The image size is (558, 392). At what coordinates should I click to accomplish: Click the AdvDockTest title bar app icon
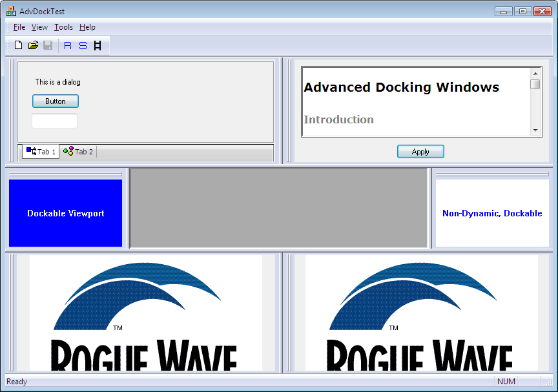[x=11, y=11]
